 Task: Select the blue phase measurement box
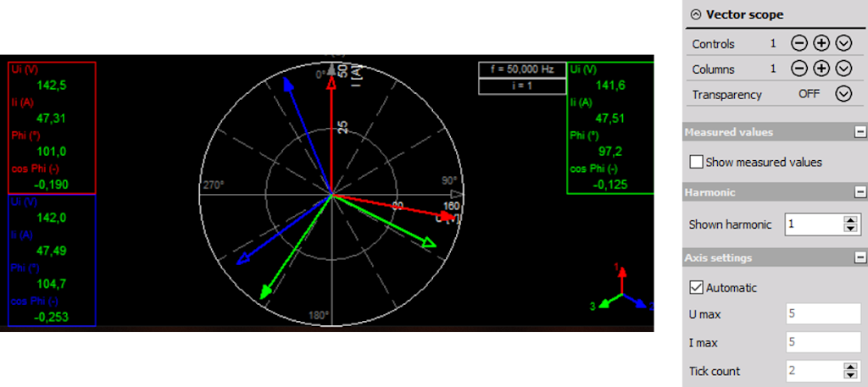click(x=52, y=260)
